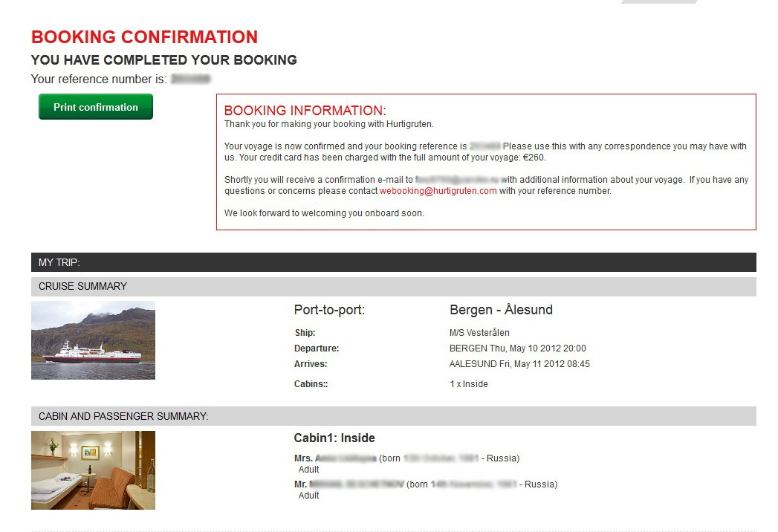Click the inside cabin photo thumbnail
The image size is (778, 532).
pyautogui.click(x=94, y=470)
